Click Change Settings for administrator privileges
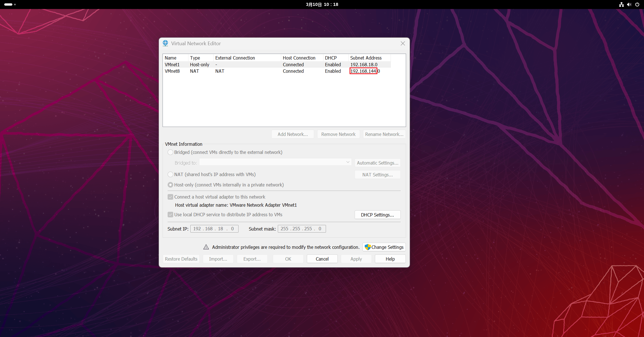 click(x=384, y=247)
